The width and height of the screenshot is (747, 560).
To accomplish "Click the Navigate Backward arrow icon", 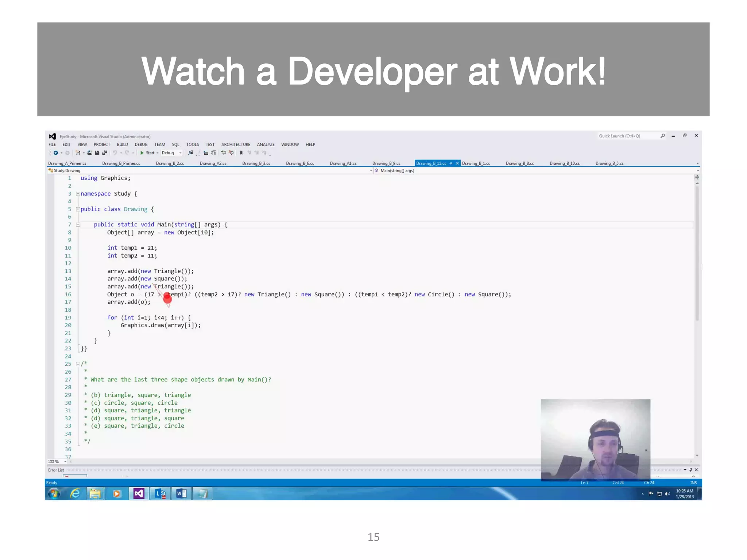I will pyautogui.click(x=55, y=153).
